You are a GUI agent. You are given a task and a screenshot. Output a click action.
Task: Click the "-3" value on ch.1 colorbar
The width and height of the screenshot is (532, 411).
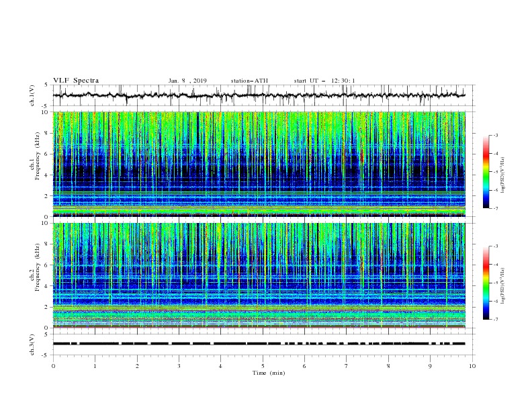495,136
